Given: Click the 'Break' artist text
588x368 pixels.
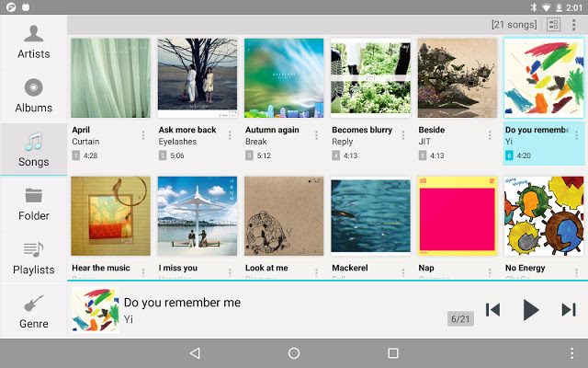Looking at the screenshot, I should (x=256, y=142).
